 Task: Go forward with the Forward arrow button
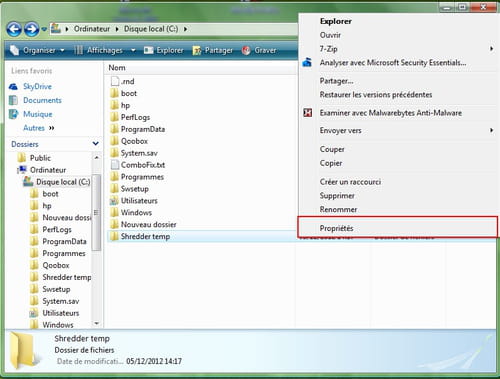coord(32,29)
